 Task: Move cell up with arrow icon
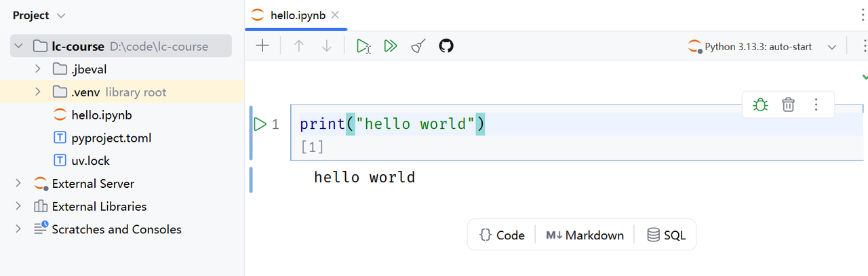click(299, 46)
